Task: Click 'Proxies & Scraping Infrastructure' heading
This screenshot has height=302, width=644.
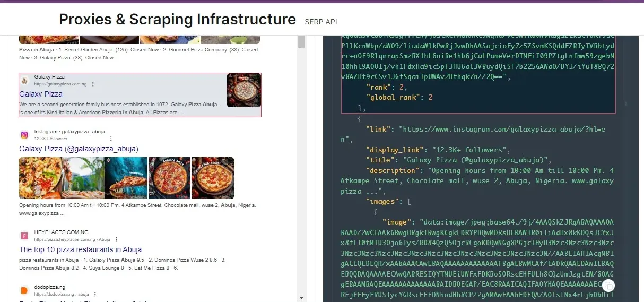Action: coord(177,19)
